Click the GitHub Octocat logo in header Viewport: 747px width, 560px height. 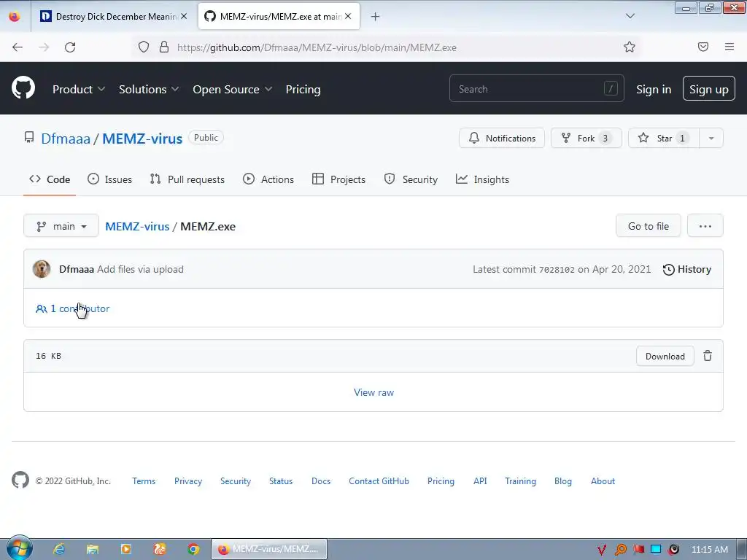tap(23, 88)
